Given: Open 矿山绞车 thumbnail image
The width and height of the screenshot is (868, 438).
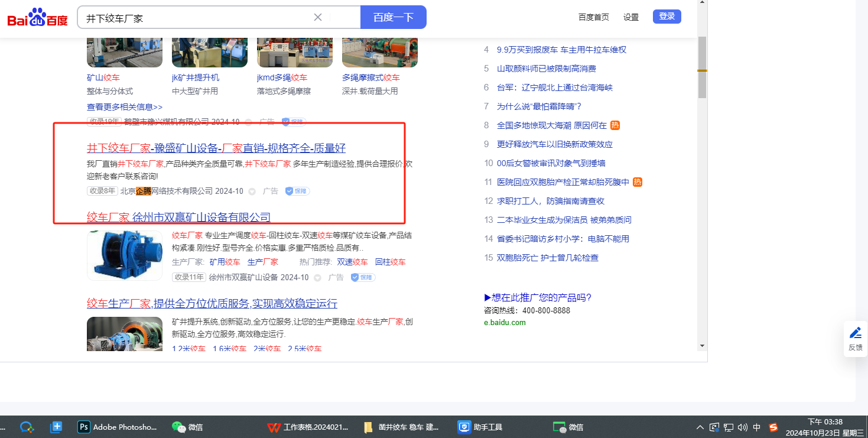Looking at the screenshot, I should click(124, 52).
